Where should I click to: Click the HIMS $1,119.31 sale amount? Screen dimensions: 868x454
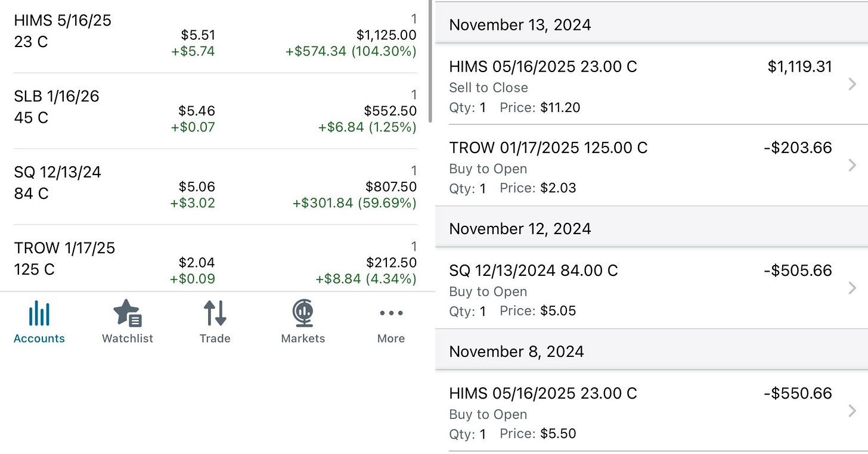tap(799, 67)
